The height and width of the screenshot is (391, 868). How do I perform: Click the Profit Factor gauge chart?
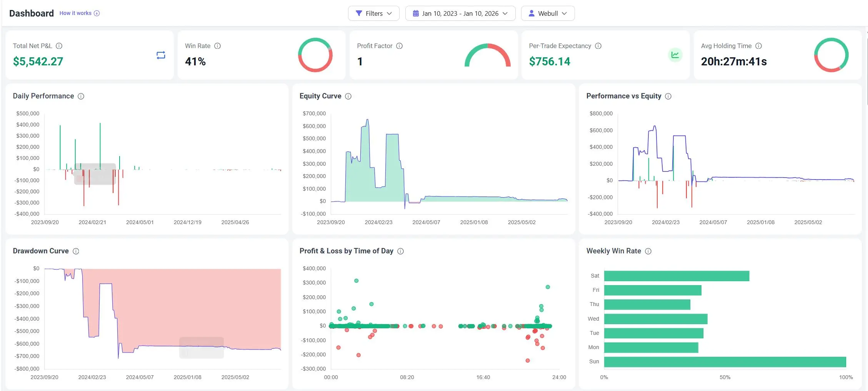click(487, 56)
